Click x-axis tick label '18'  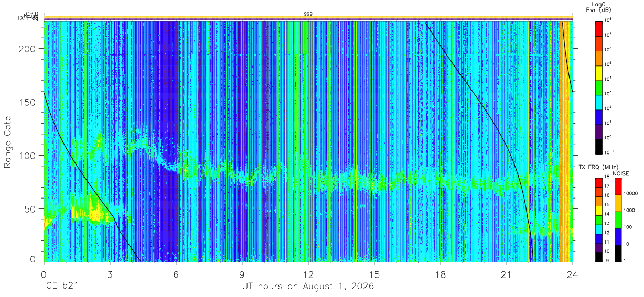tap(441, 274)
